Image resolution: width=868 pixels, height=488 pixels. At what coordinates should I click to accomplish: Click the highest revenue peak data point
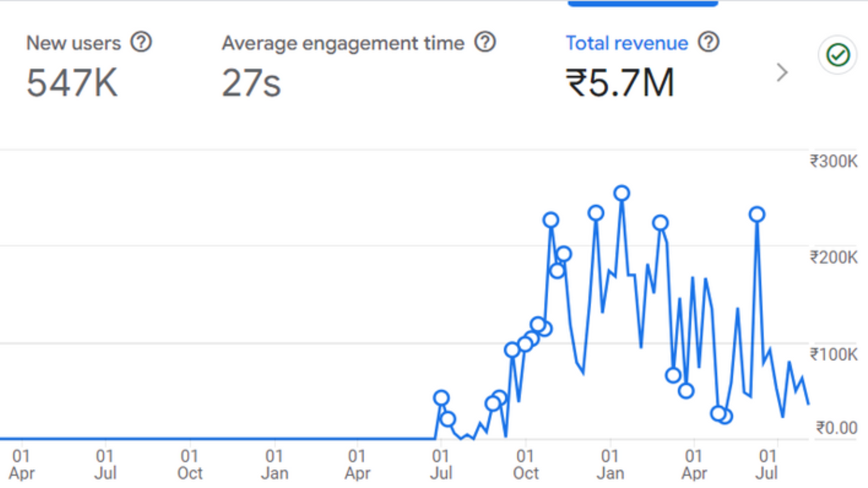click(x=622, y=193)
